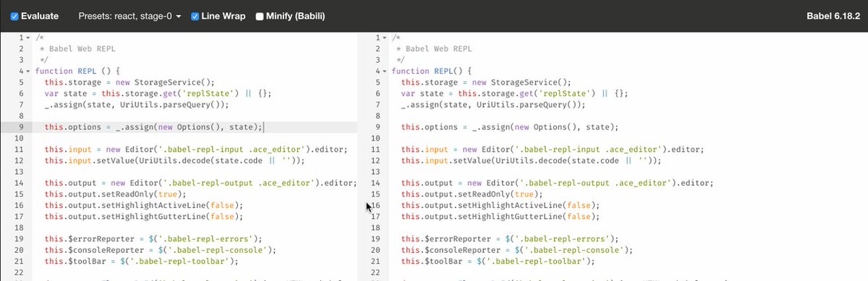Click 'this.$errorReporter' line in left editor
The image size is (868, 281).
pyautogui.click(x=153, y=239)
